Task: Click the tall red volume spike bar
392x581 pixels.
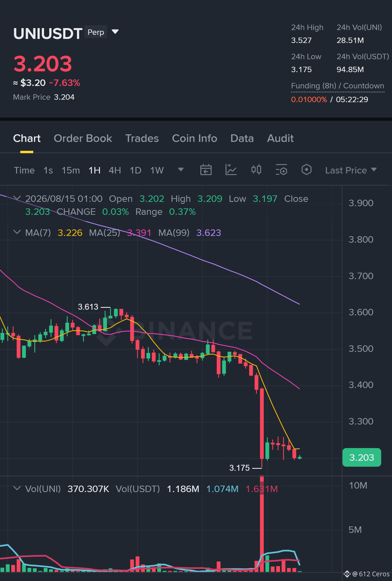Action: [262, 524]
